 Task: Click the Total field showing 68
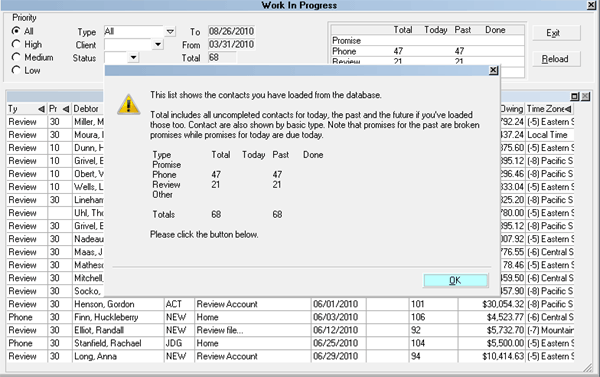[222, 57]
